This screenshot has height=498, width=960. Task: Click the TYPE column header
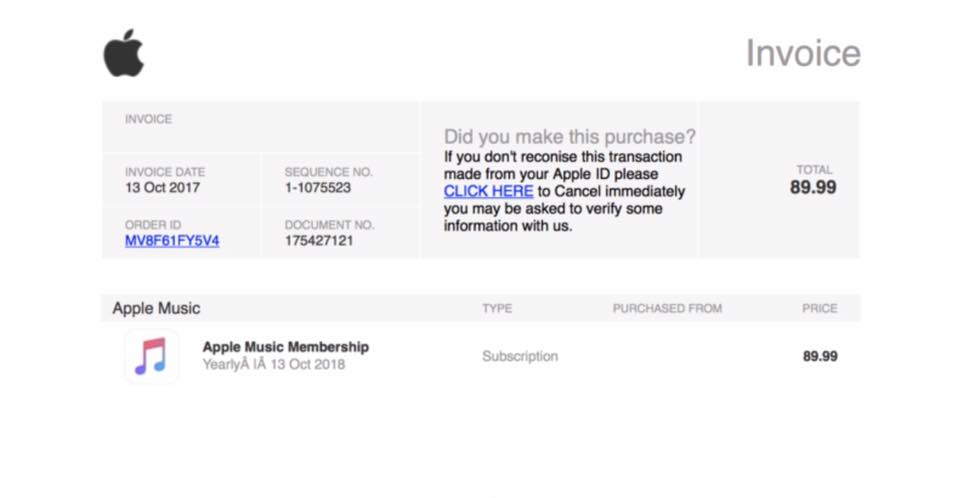coord(497,308)
